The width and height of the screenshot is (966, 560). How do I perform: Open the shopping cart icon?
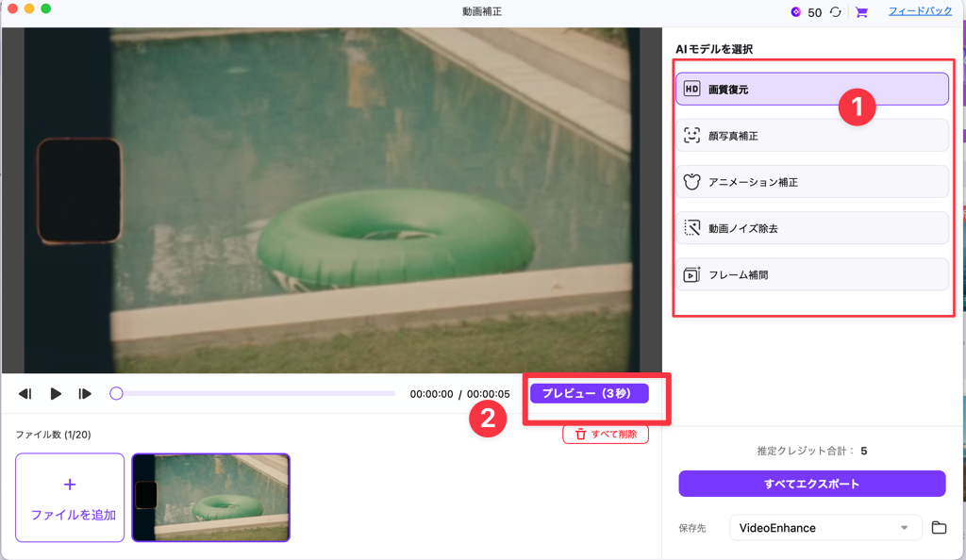859,12
